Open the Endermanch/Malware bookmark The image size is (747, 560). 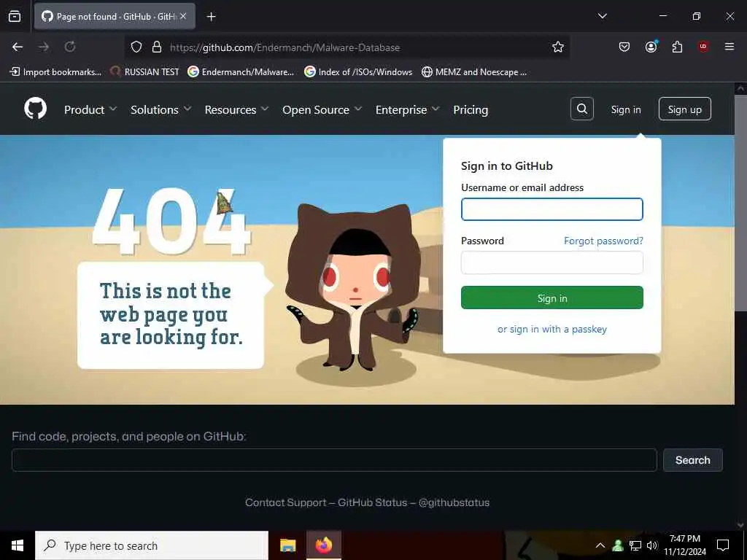[x=241, y=72]
